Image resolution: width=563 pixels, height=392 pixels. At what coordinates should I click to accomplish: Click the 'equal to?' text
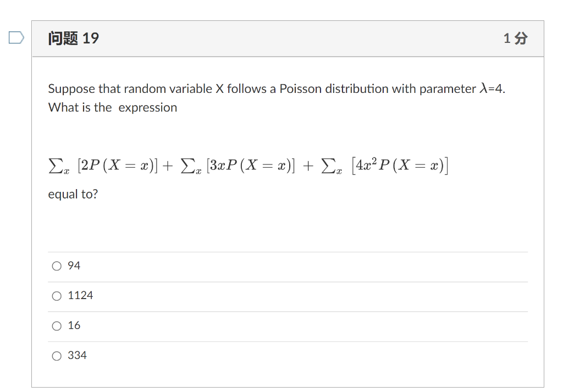[x=73, y=194]
